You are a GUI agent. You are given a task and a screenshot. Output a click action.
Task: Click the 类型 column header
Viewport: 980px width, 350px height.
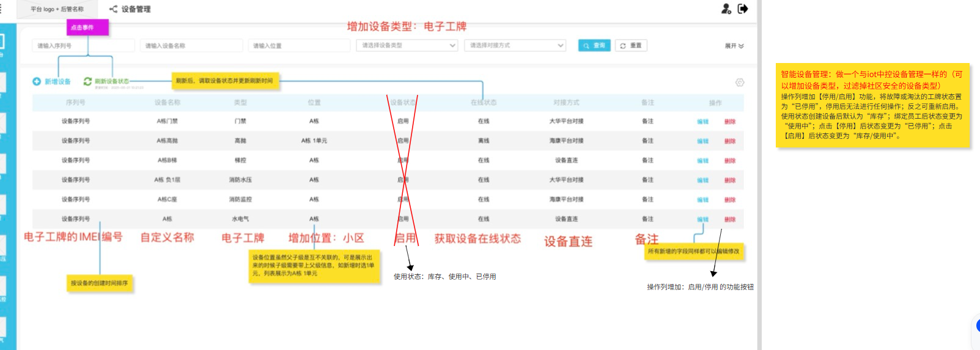point(240,102)
